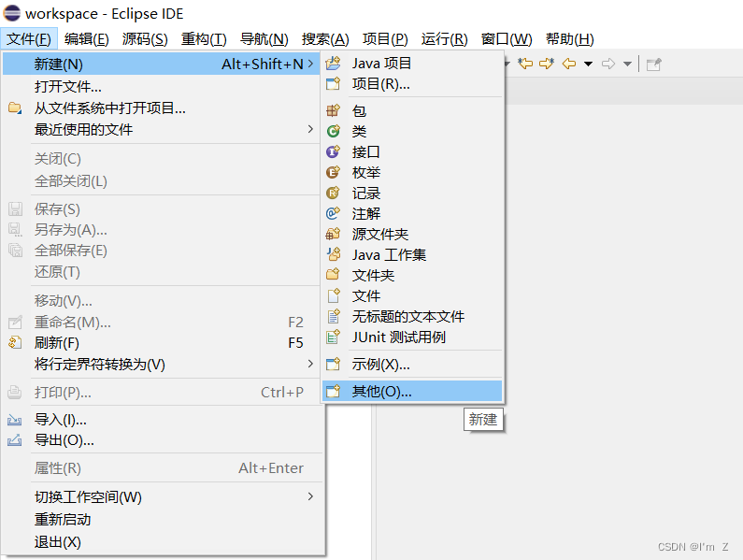Screen dimensions: 743x560
Task: Click the Alt+Shift+N shortcut text
Action: 263,64
